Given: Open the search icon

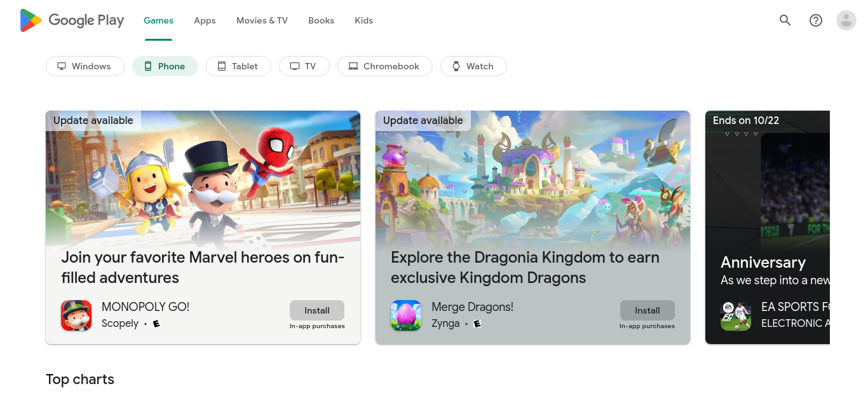Looking at the screenshot, I should coord(785,20).
